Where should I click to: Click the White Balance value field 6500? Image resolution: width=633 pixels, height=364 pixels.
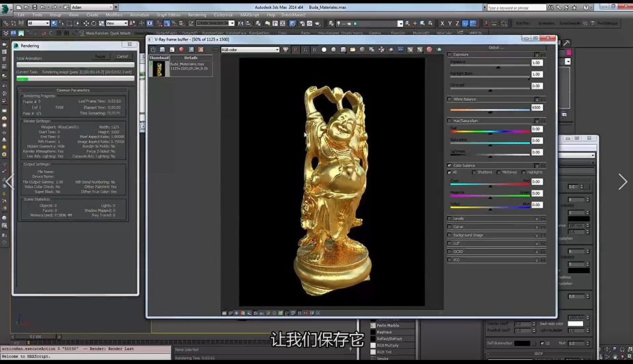pyautogui.click(x=537, y=108)
